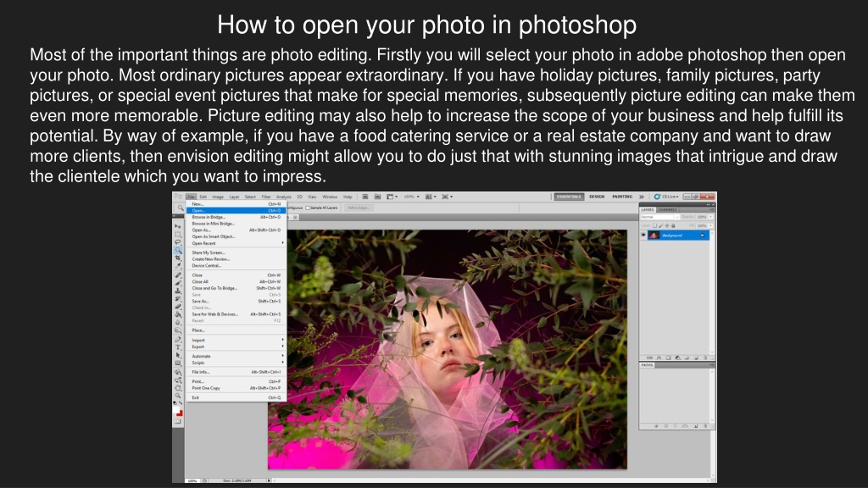Expand the Open Recent submenu
This screenshot has height=488, width=868.
[236, 243]
